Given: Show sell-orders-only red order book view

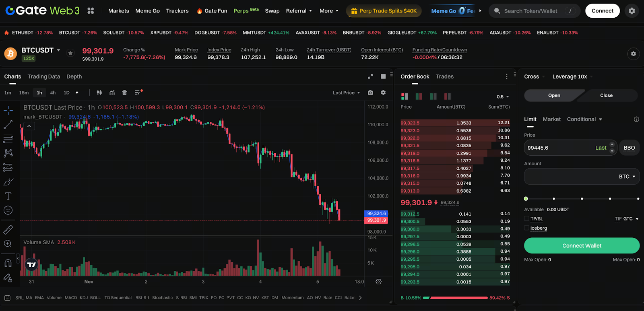Looking at the screenshot, I should (447, 97).
